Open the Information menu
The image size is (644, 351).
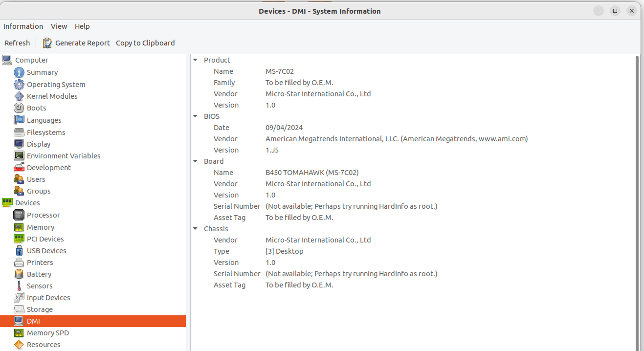[23, 26]
